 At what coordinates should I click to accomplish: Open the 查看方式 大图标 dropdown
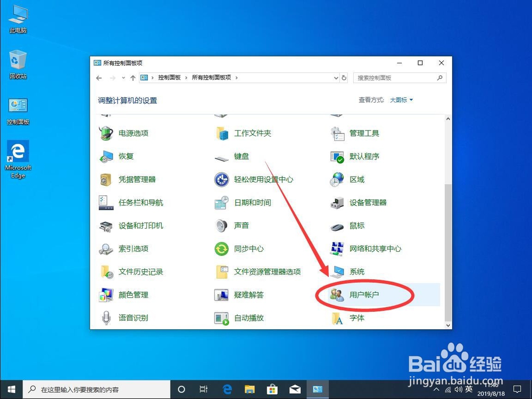pos(400,99)
